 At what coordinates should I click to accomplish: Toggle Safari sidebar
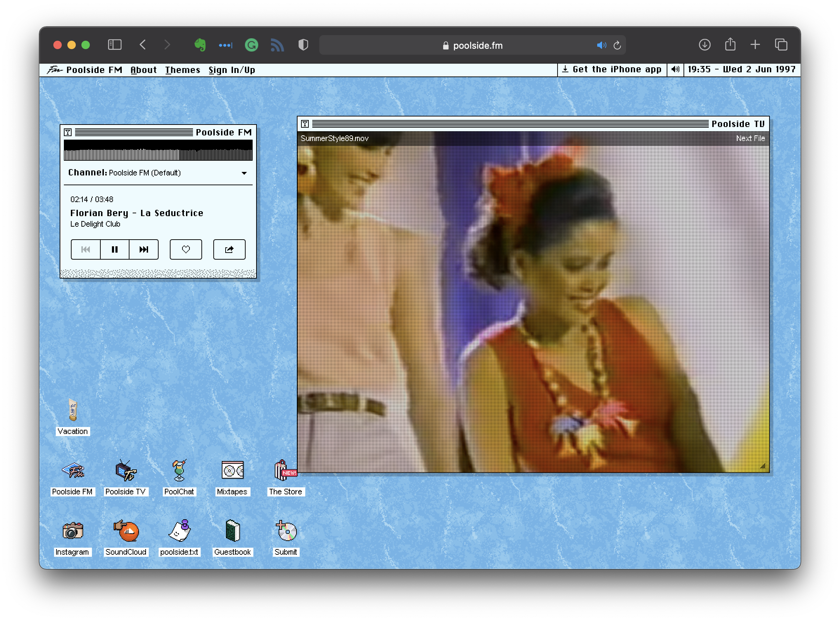pyautogui.click(x=115, y=45)
